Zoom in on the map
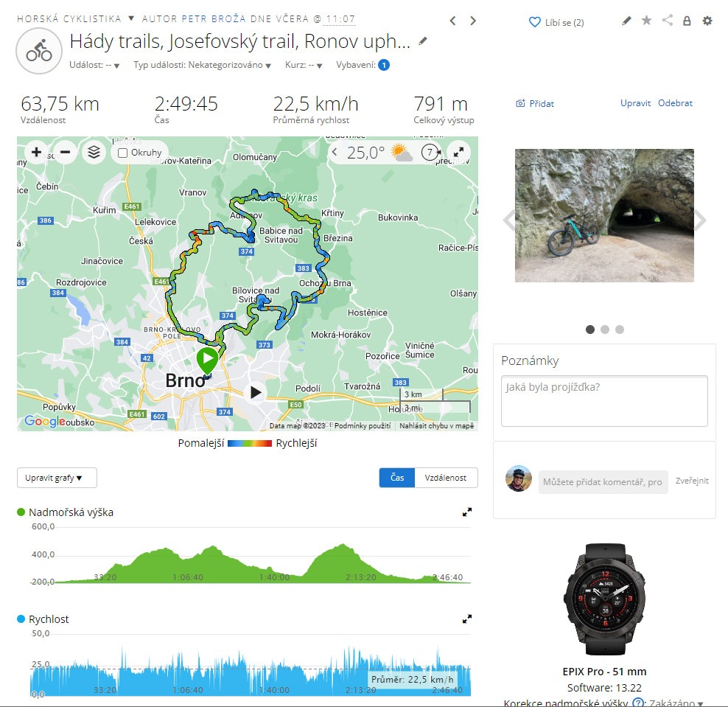This screenshot has height=707, width=728. (x=37, y=152)
